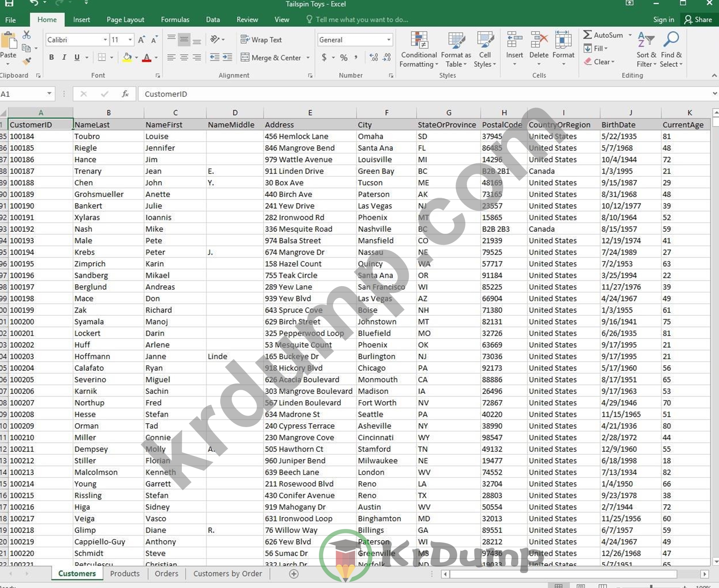Switch to the Page Layout tab

pyautogui.click(x=125, y=19)
